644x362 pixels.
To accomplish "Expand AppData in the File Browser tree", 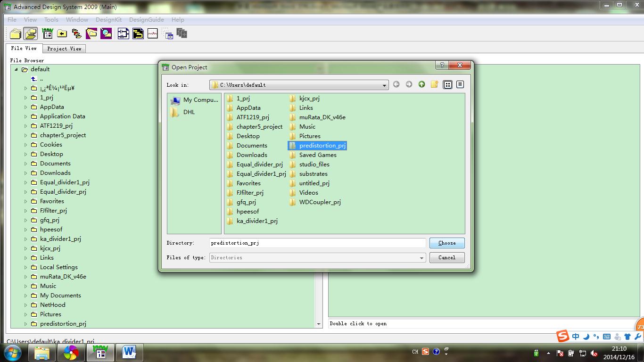I will point(26,107).
